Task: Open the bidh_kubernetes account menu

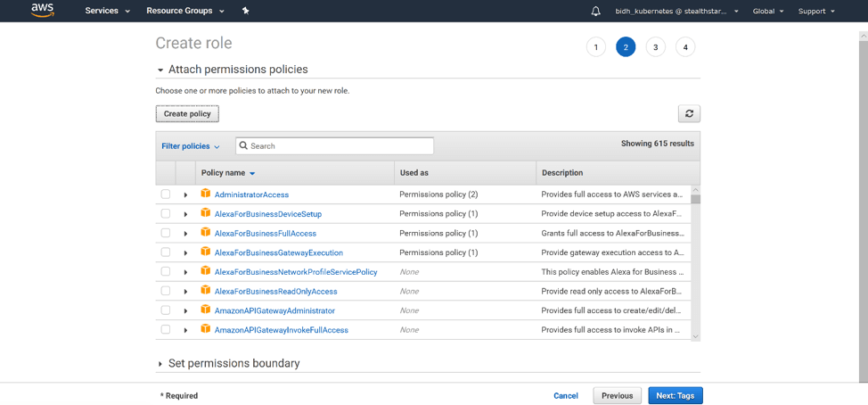Action: coord(677,11)
